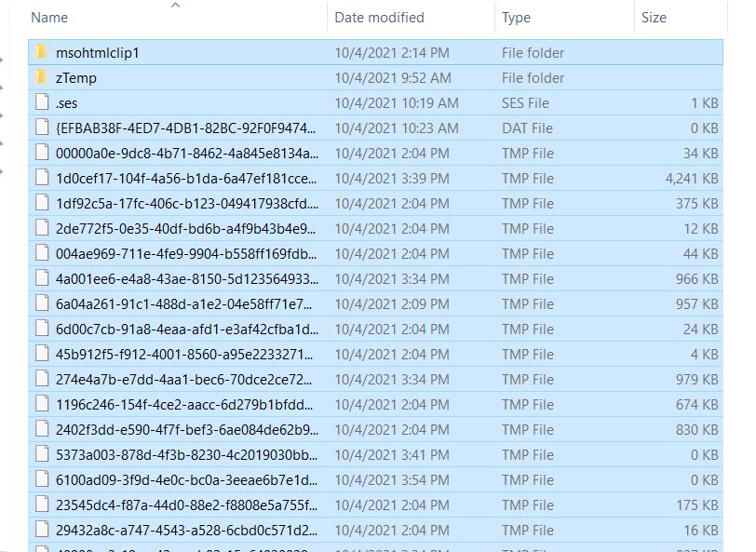Click the 00000a0e-9dc8 TMP file icon

41,154
